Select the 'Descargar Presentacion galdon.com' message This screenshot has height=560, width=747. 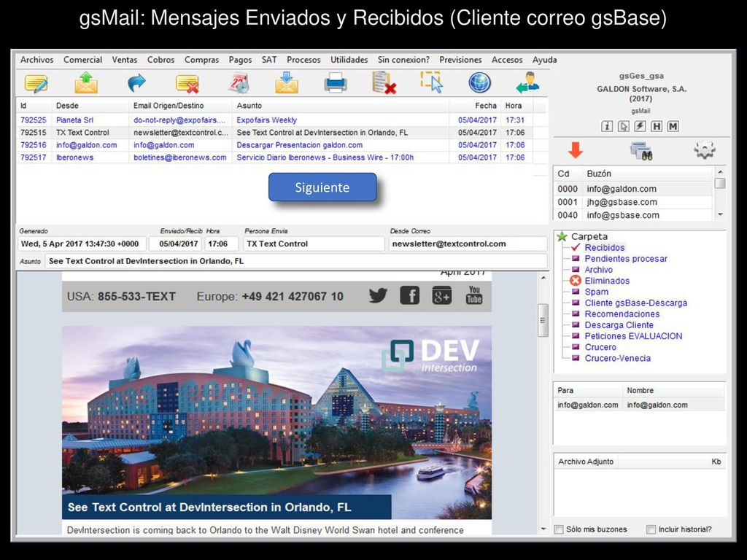275,145
